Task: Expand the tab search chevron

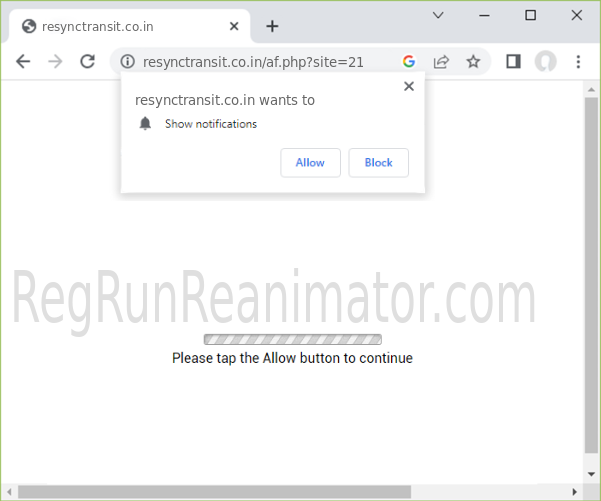Action: point(438,15)
